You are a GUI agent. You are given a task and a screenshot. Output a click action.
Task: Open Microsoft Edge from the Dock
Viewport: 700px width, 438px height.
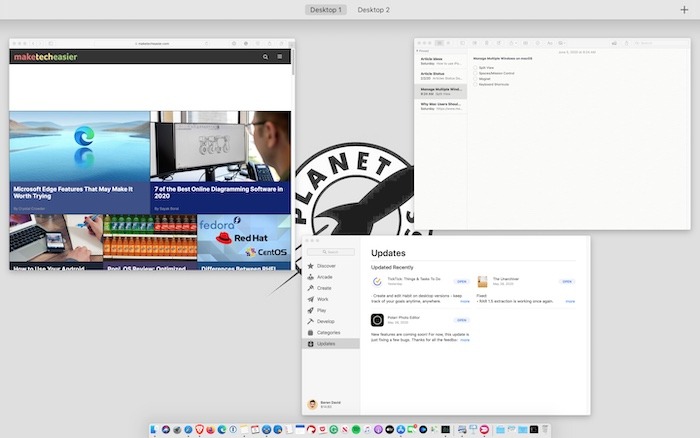222,430
